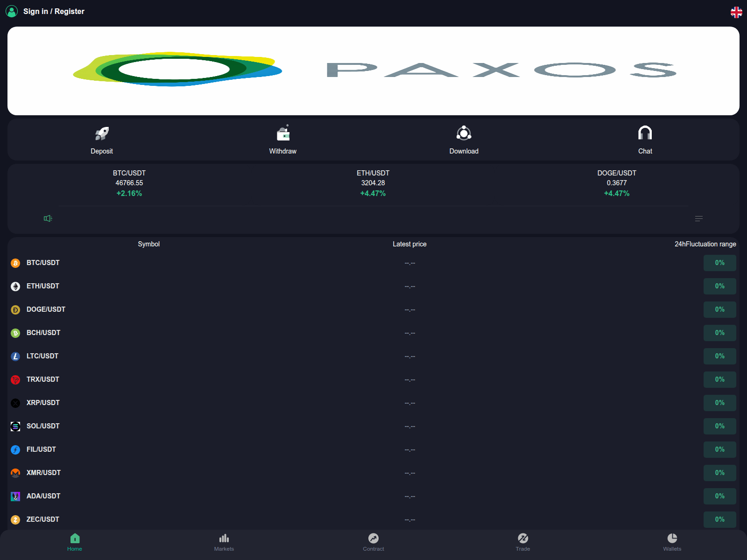Click the Download icon
This screenshot has width=747, height=560.
pyautogui.click(x=464, y=133)
